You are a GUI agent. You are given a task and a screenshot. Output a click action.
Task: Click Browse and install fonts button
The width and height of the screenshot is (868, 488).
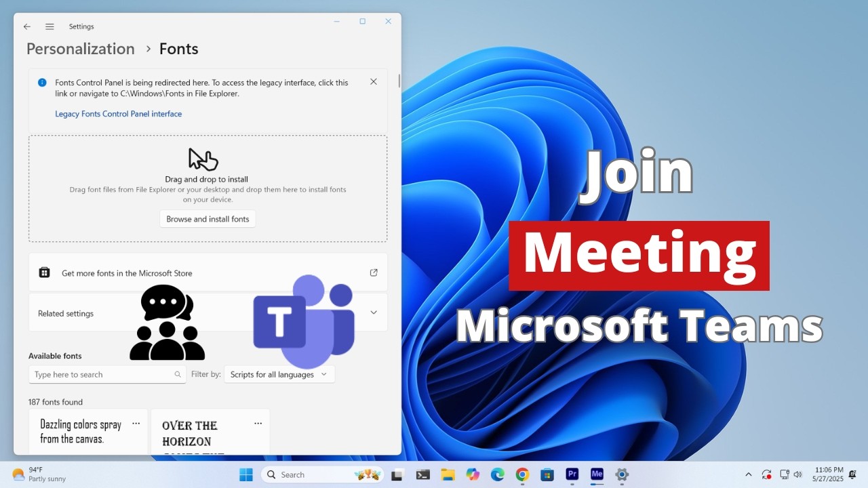point(208,219)
